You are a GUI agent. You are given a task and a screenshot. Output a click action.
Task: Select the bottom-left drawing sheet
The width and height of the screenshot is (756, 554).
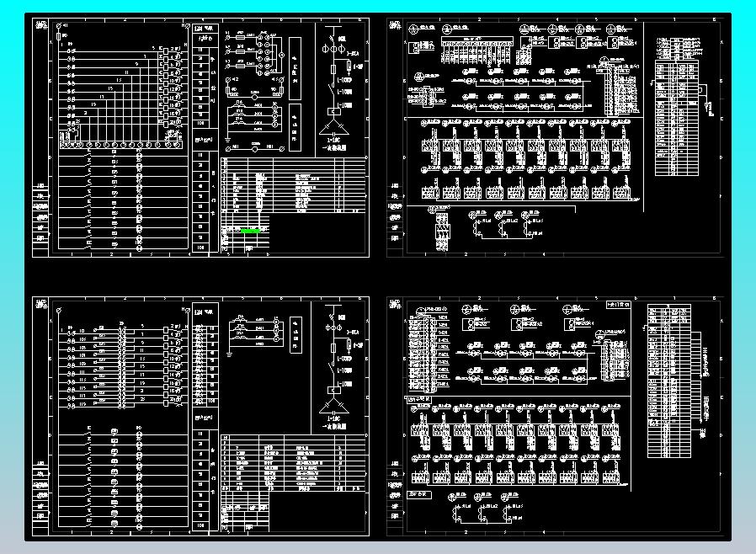tap(200, 416)
